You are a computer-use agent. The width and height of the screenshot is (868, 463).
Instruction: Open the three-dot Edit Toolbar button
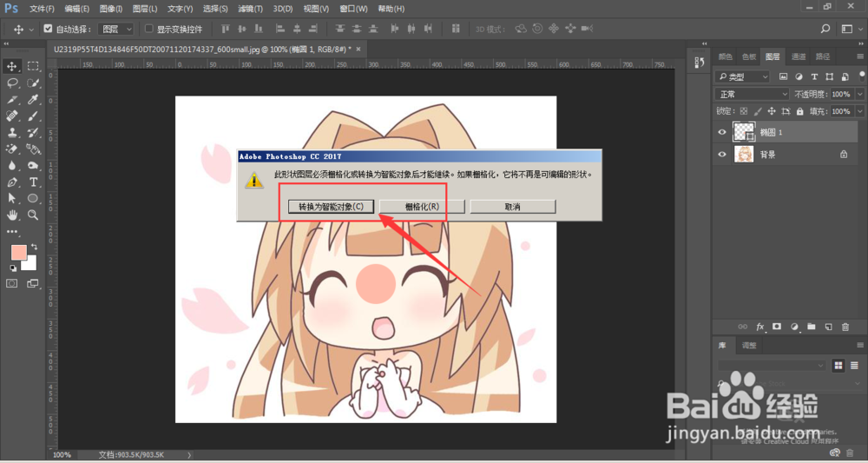pos(11,231)
